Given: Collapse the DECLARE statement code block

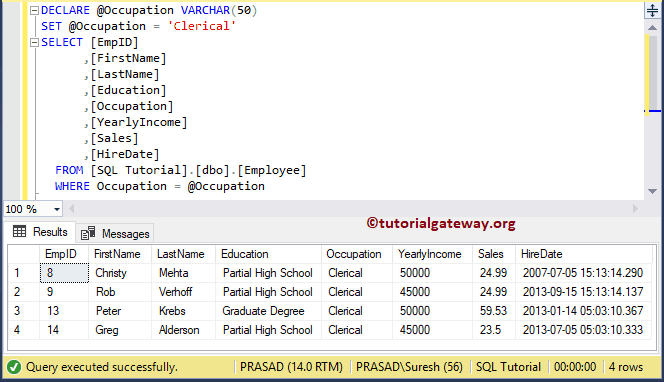Looking at the screenshot, I should pyautogui.click(x=35, y=11).
